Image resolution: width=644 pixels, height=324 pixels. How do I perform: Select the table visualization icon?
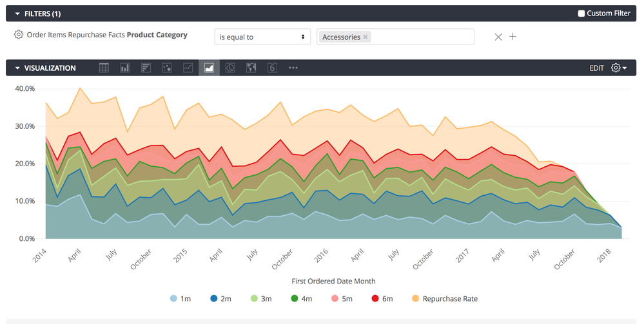[104, 68]
